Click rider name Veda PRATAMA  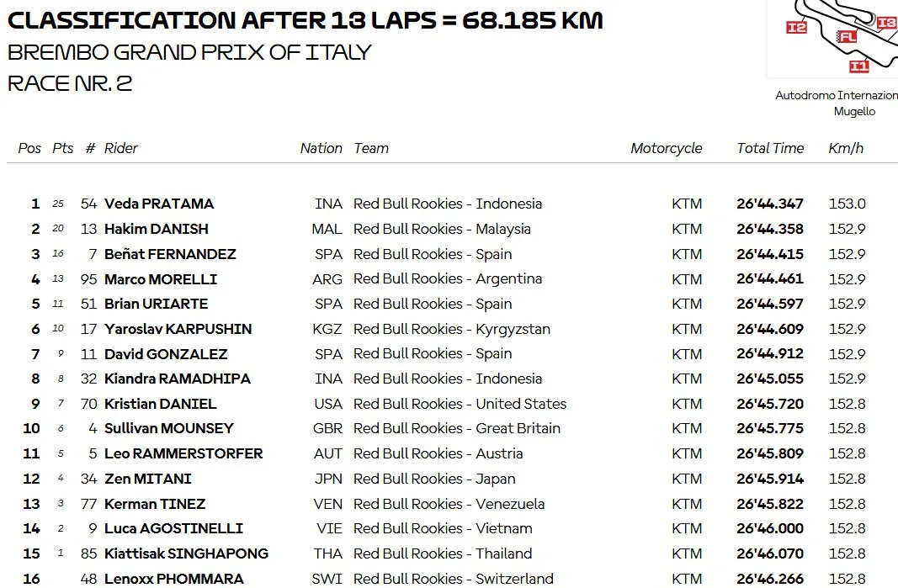[158, 204]
